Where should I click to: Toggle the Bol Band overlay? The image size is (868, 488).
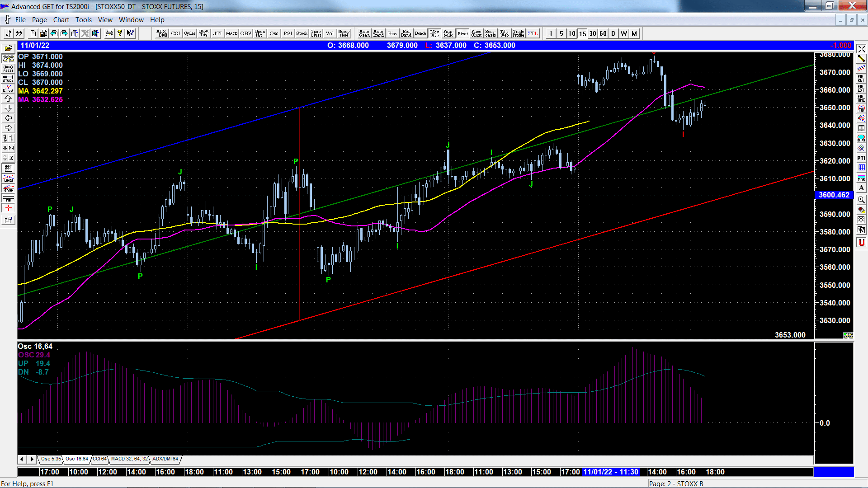(x=406, y=33)
